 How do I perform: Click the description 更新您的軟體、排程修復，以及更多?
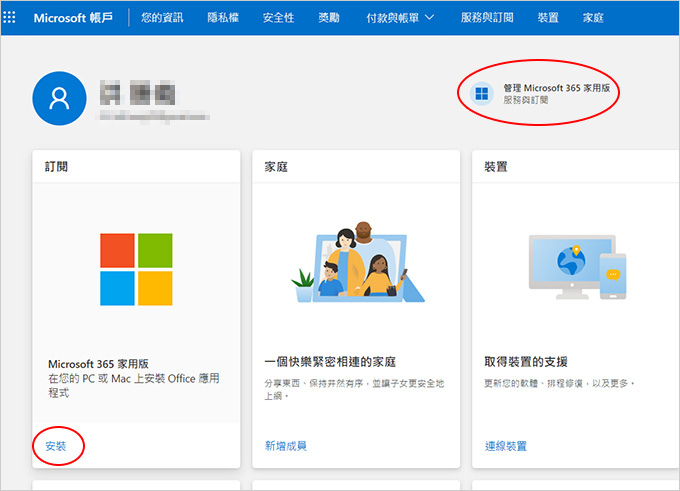[560, 383]
